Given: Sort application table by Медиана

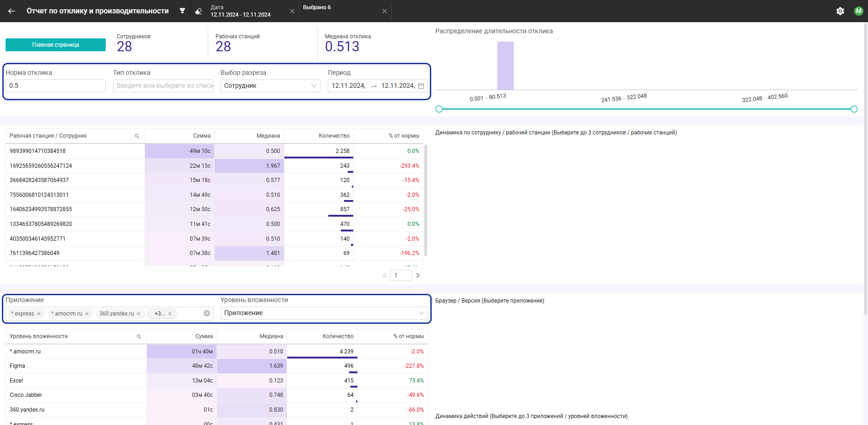Looking at the screenshot, I should (x=271, y=336).
